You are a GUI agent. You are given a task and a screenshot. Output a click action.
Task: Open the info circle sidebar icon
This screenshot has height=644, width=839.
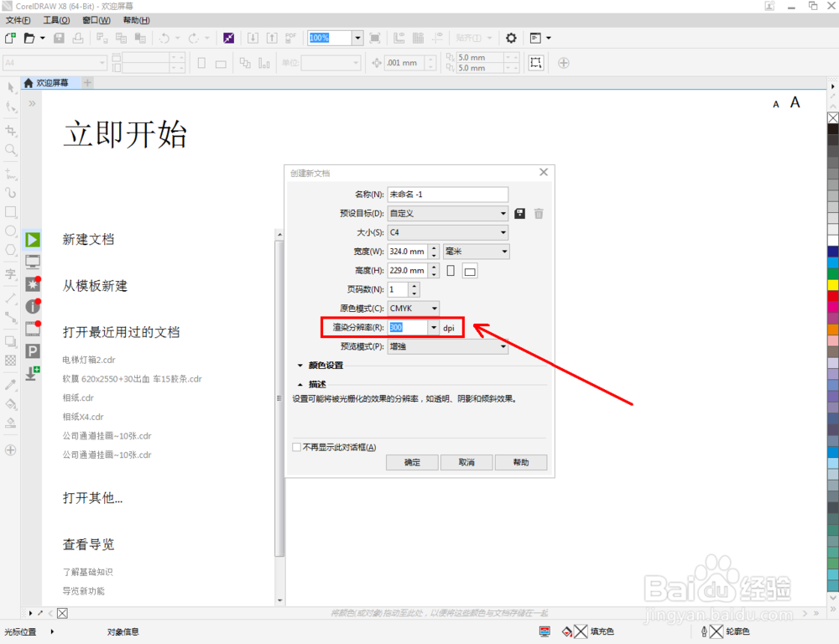click(x=33, y=306)
